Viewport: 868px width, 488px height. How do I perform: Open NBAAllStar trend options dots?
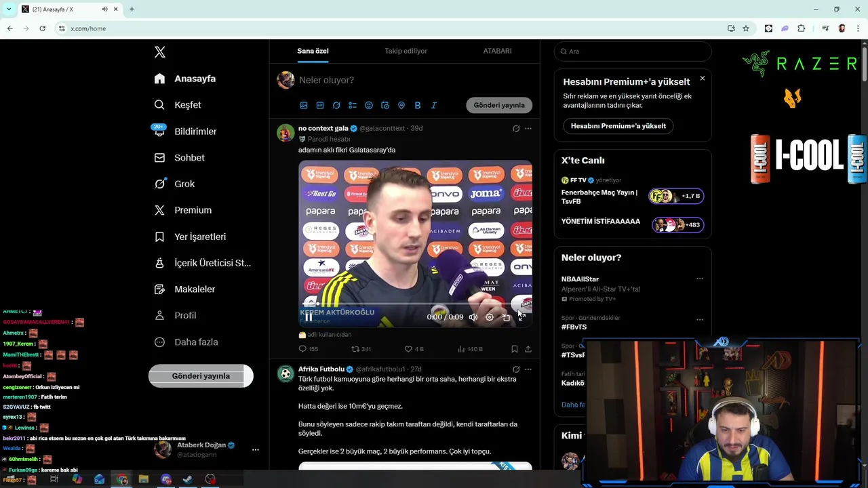[700, 279]
